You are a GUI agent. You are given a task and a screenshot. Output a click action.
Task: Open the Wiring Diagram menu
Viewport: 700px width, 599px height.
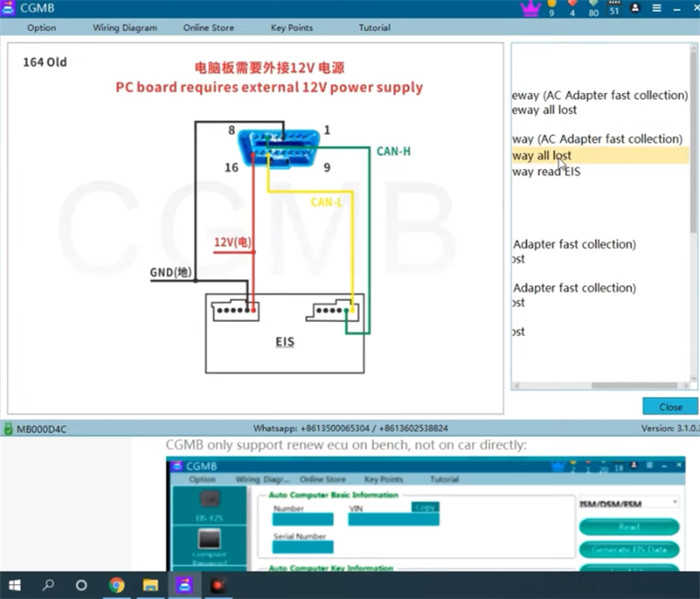click(x=125, y=28)
